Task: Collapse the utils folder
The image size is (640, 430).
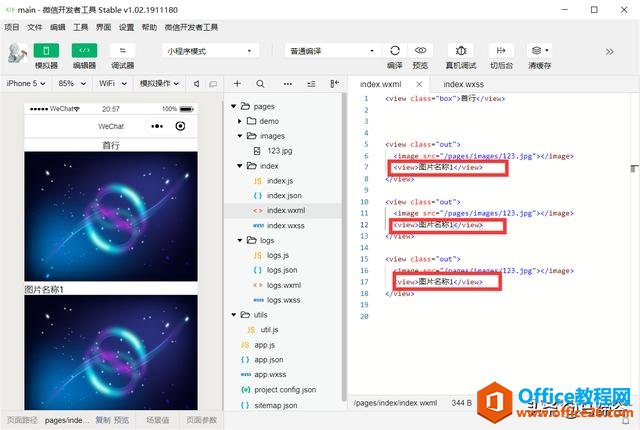Action: (x=233, y=315)
